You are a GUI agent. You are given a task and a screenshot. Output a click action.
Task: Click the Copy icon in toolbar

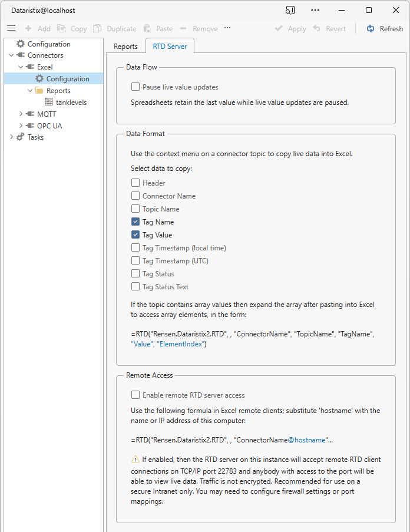click(x=61, y=28)
